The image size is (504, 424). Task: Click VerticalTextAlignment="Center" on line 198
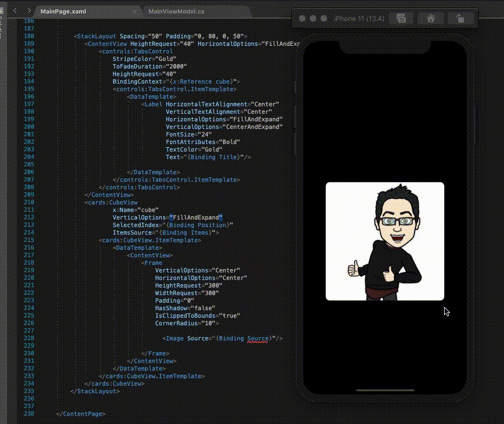coord(219,112)
